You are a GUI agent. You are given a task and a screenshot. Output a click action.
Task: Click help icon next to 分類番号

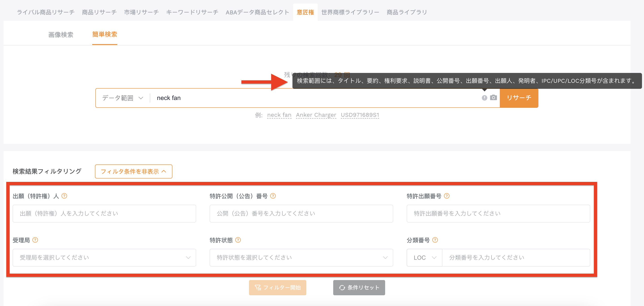pyautogui.click(x=435, y=240)
